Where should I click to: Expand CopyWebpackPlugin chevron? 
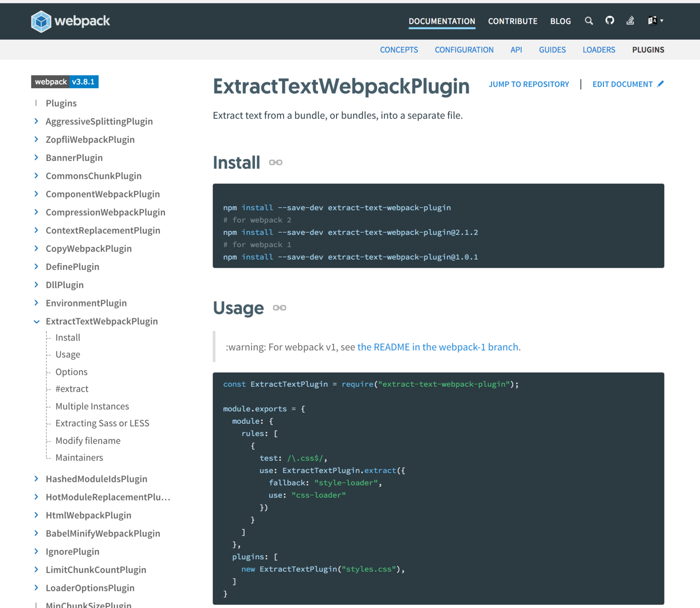click(x=36, y=248)
